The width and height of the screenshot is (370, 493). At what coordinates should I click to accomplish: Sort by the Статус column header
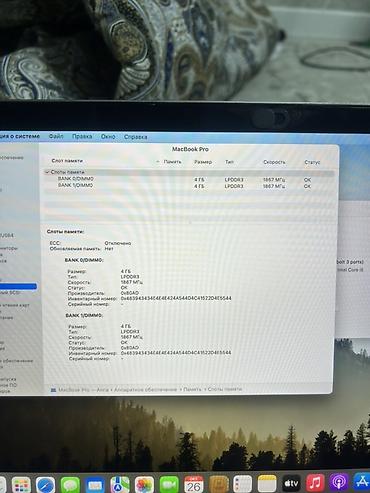(312, 162)
